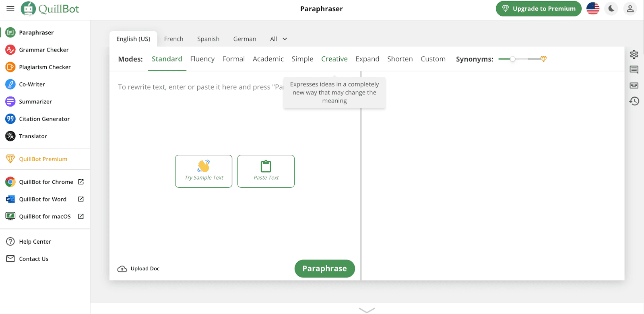Select Creative mode
644x314 pixels.
[x=334, y=59]
